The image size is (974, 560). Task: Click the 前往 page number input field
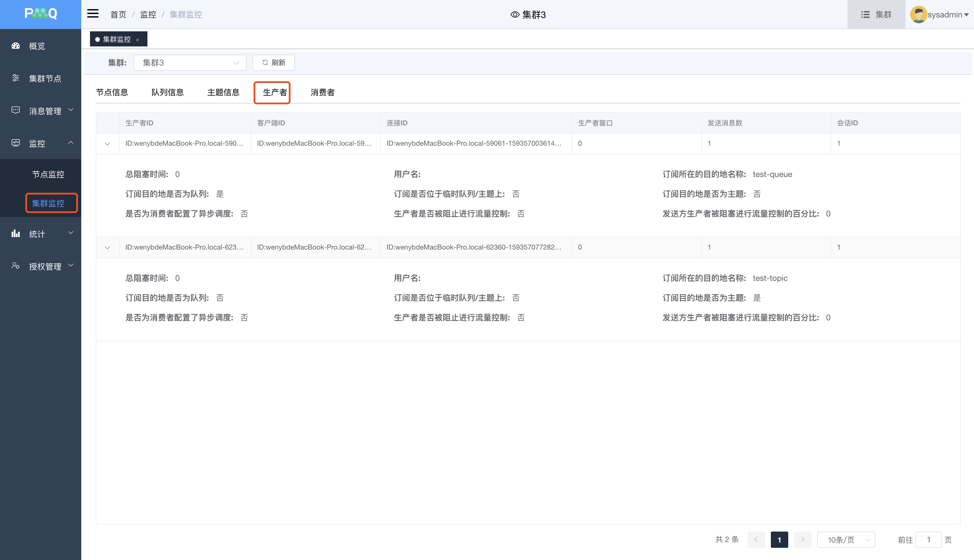coord(928,540)
